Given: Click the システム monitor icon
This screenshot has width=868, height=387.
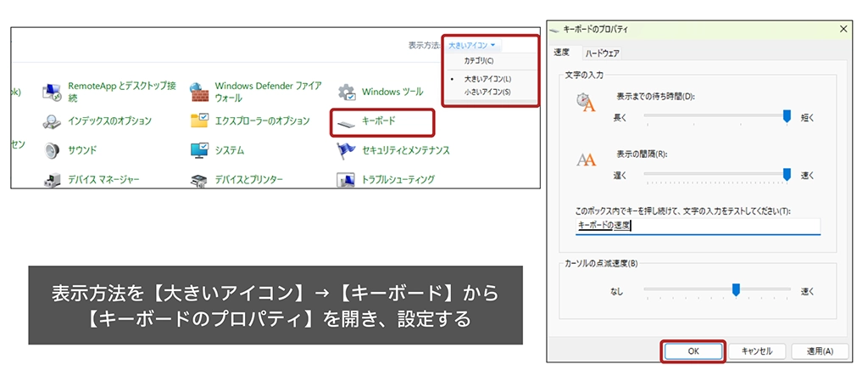Looking at the screenshot, I should coord(200,150).
